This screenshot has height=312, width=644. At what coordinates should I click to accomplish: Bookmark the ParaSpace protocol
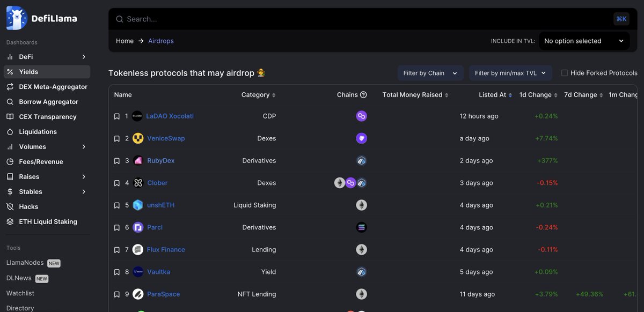pyautogui.click(x=116, y=294)
